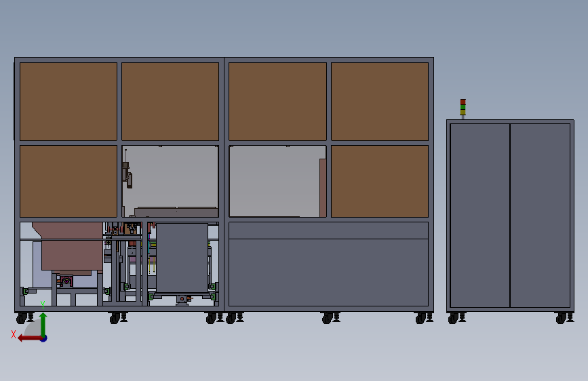Screen dimensions: 588x381
Task: Select the transparent window of the left enclosure
Action: [x=170, y=181]
